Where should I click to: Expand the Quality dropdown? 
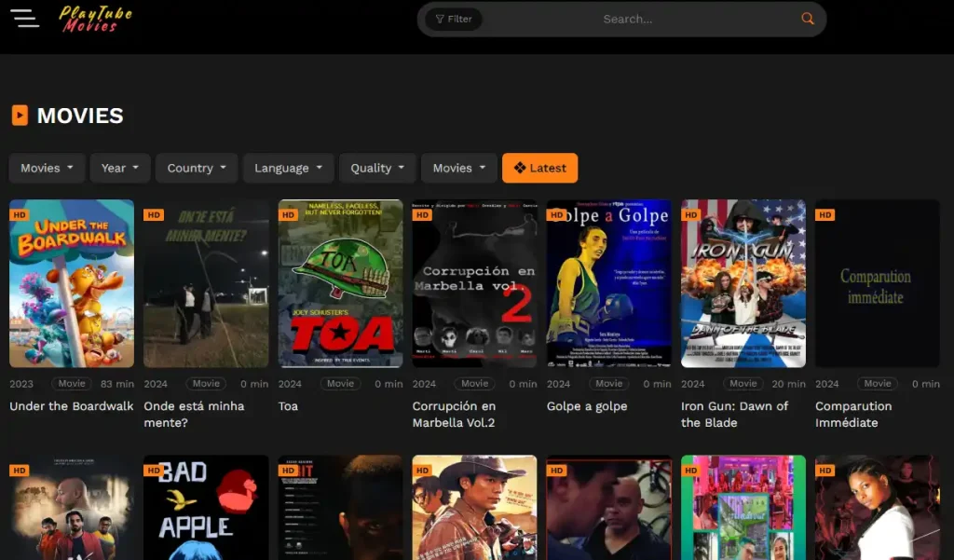click(x=377, y=168)
